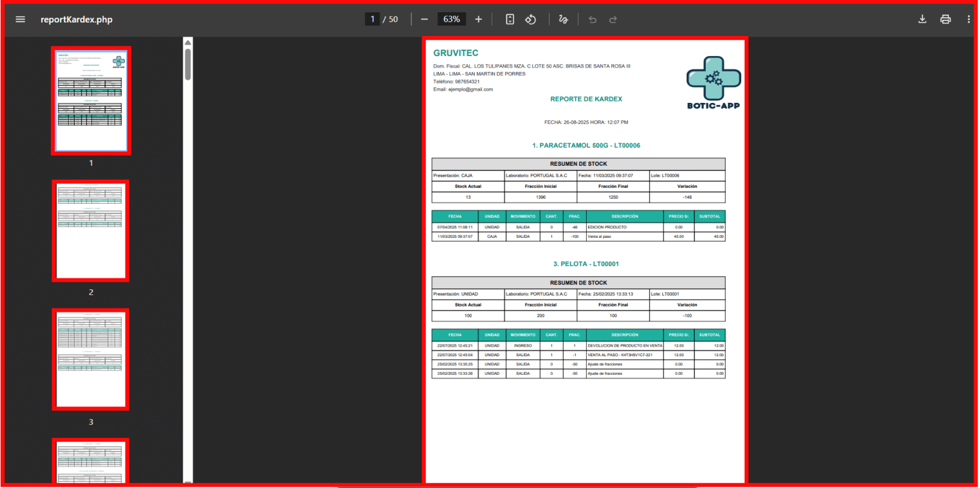Click the BOTIC-APP logo on the report
Image resolution: width=980 pixels, height=488 pixels.
click(713, 82)
